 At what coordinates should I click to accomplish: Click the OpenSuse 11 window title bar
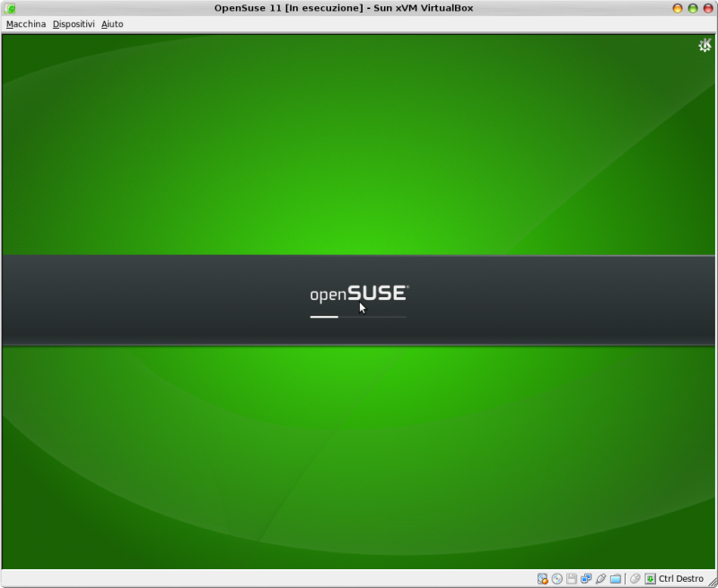click(359, 7)
